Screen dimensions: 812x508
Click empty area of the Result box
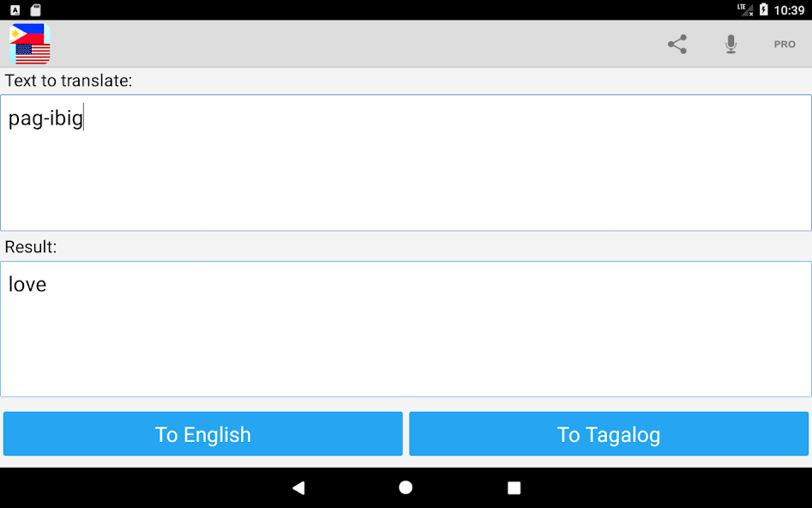pyautogui.click(x=406, y=342)
